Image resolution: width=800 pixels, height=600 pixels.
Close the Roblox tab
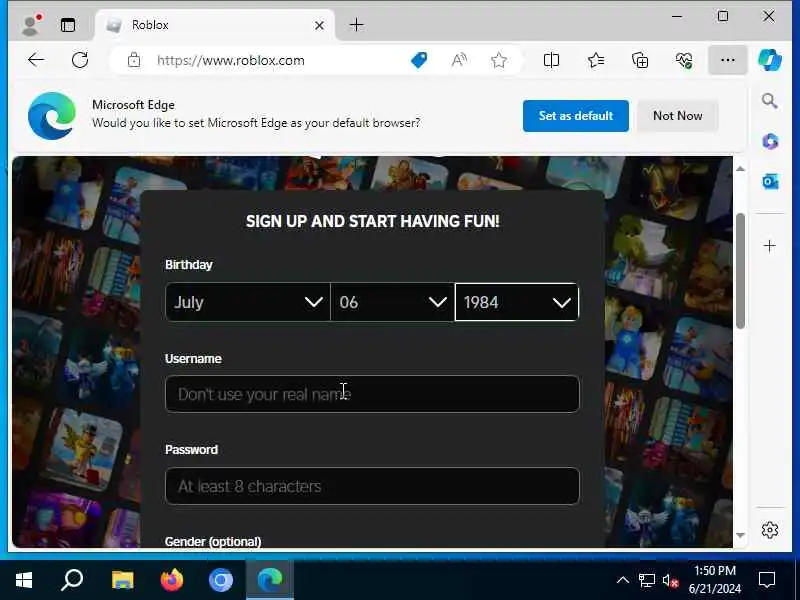pyautogui.click(x=319, y=25)
